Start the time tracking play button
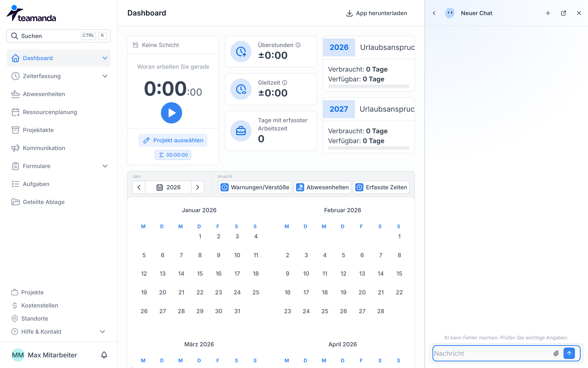 [171, 113]
